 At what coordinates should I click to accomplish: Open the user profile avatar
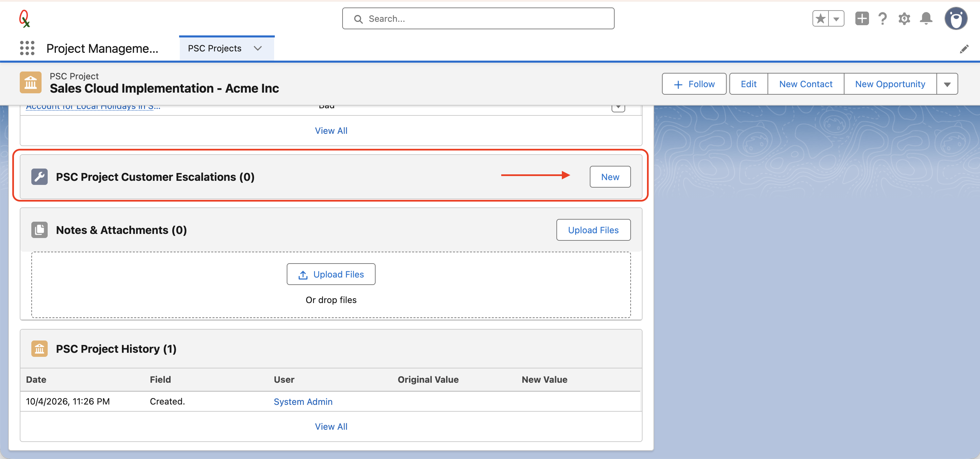click(x=955, y=18)
